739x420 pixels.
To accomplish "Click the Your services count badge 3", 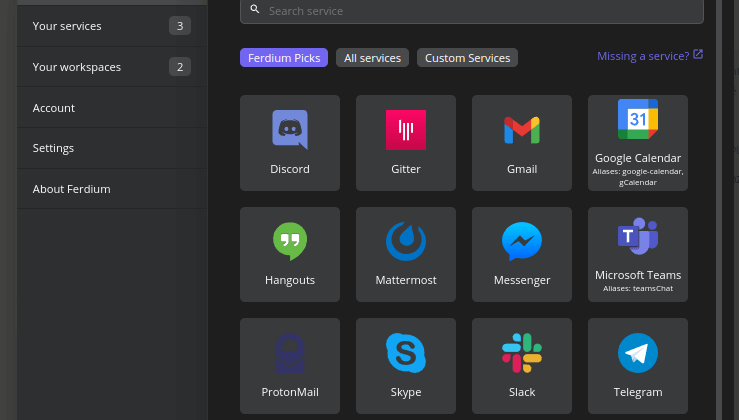I will point(180,26).
